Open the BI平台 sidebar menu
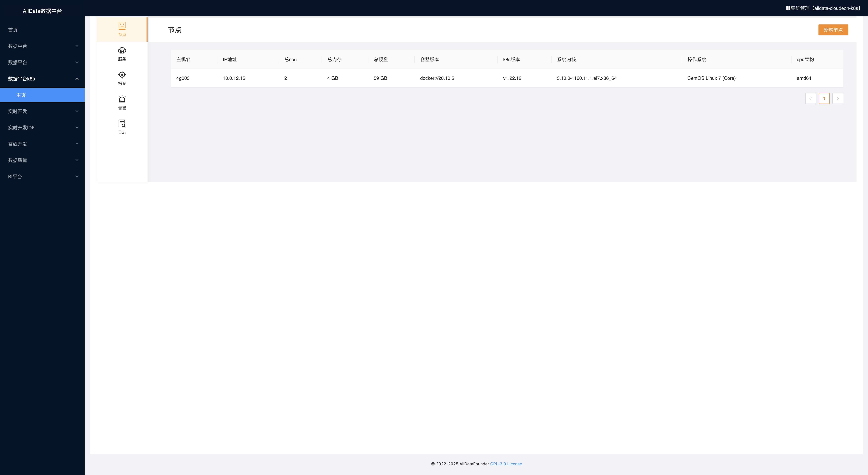868x475 pixels. tap(42, 176)
